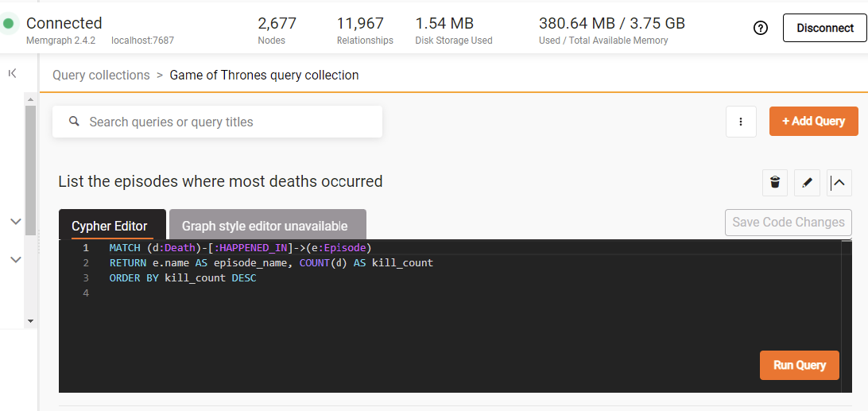The height and width of the screenshot is (411, 868).
Task: Click the query title 'List the episodes where most deaths occurred'
Action: click(220, 181)
